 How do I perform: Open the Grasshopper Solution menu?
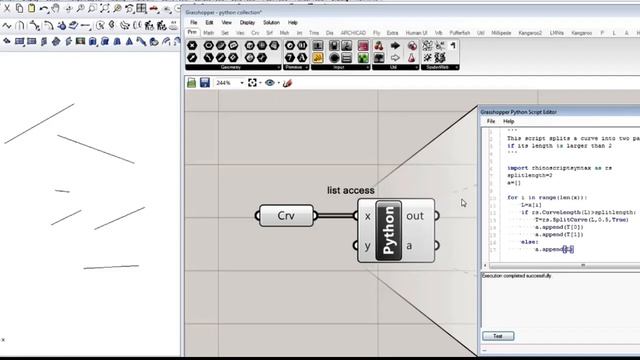pyautogui.click(x=271, y=22)
